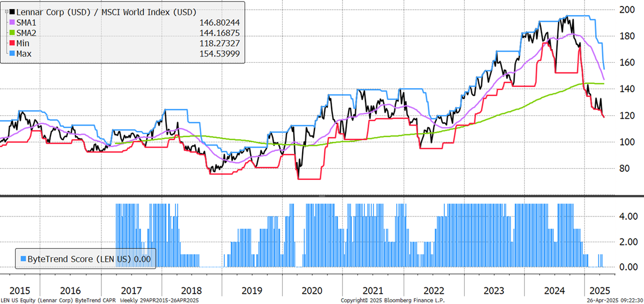Select the SMA1 value 146.80244

click(220, 23)
